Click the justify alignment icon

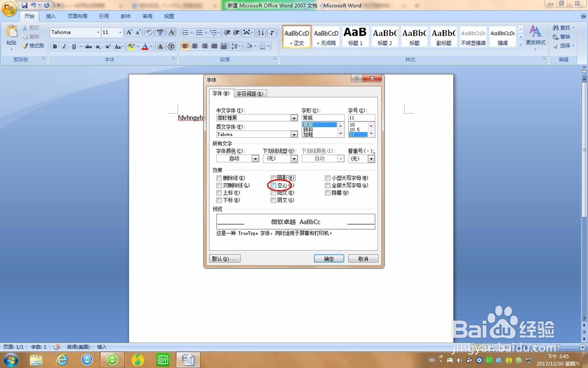click(214, 46)
